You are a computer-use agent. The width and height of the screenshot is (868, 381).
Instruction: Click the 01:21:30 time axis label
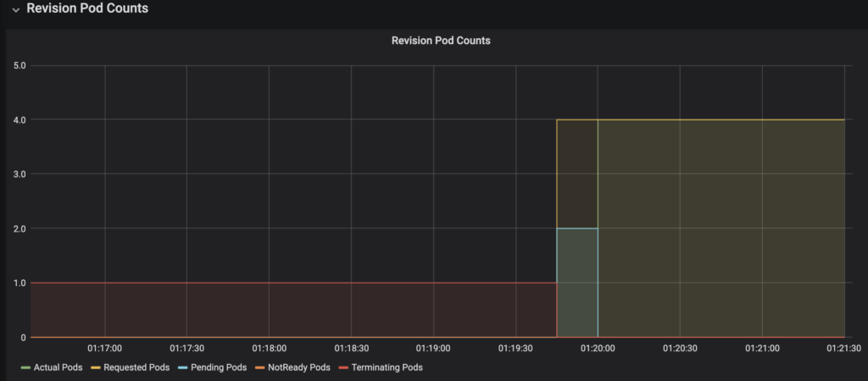coord(844,348)
